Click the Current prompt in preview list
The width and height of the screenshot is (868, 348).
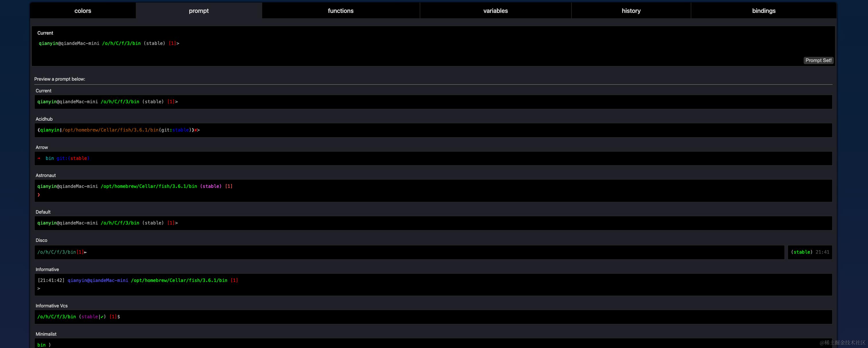pos(433,102)
